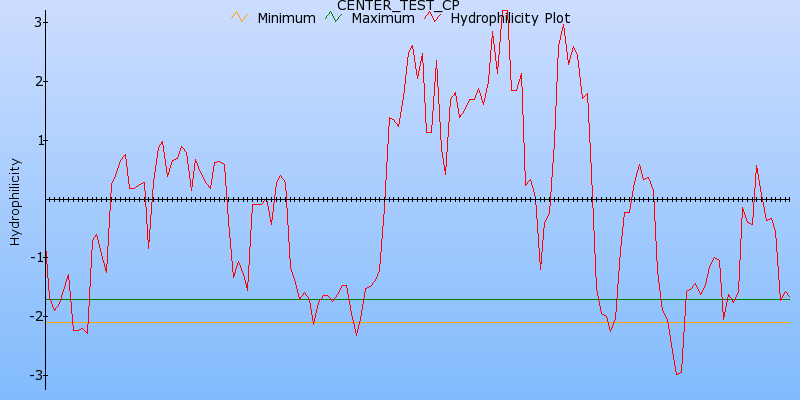
Task: Click the y-axis label -2
Action: (35, 317)
